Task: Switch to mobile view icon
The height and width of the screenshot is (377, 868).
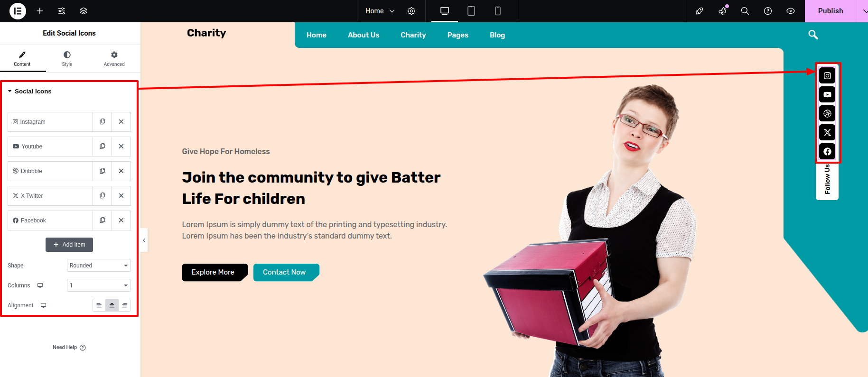Action: pos(498,11)
